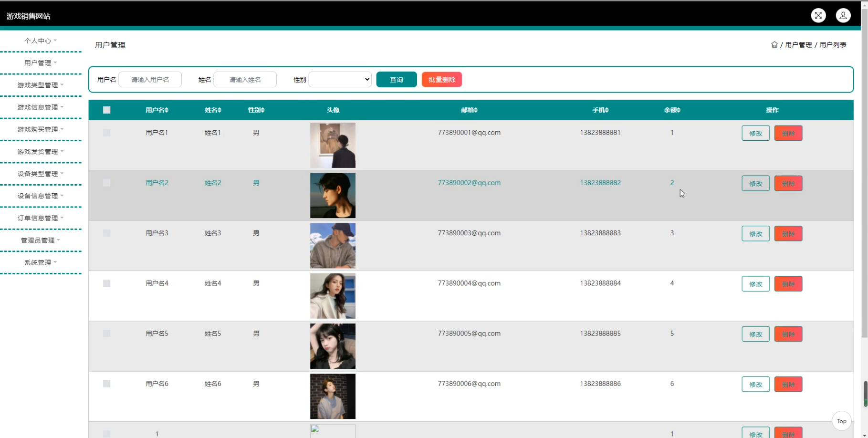Click the fullscreen toggle icon in header
The image size is (868, 438).
[818, 16]
